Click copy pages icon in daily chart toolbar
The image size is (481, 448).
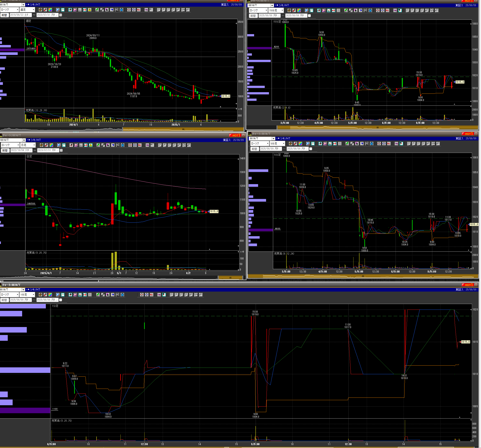pos(118,145)
